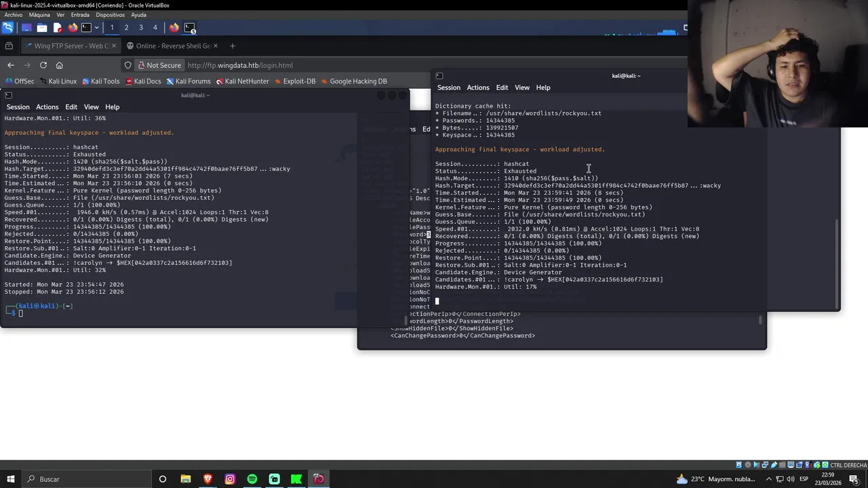Click the right terminal vertical scrollbar
Screen dimensions: 868x488
pos(838,262)
